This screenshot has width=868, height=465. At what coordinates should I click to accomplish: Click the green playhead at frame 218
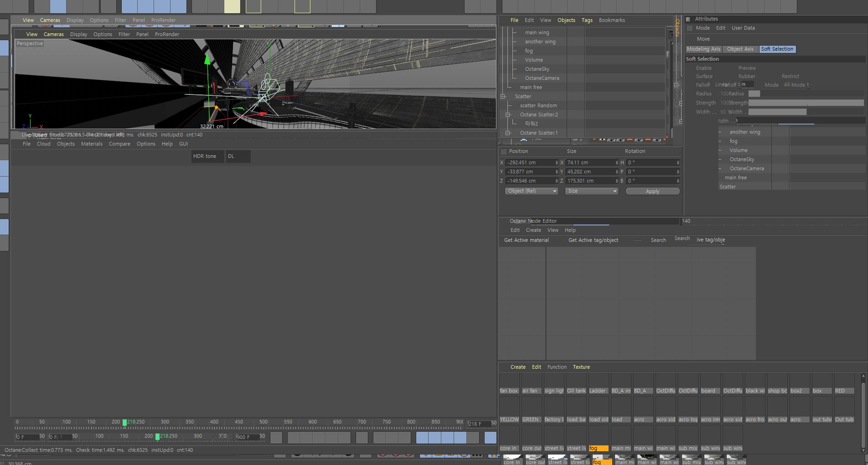(124, 423)
